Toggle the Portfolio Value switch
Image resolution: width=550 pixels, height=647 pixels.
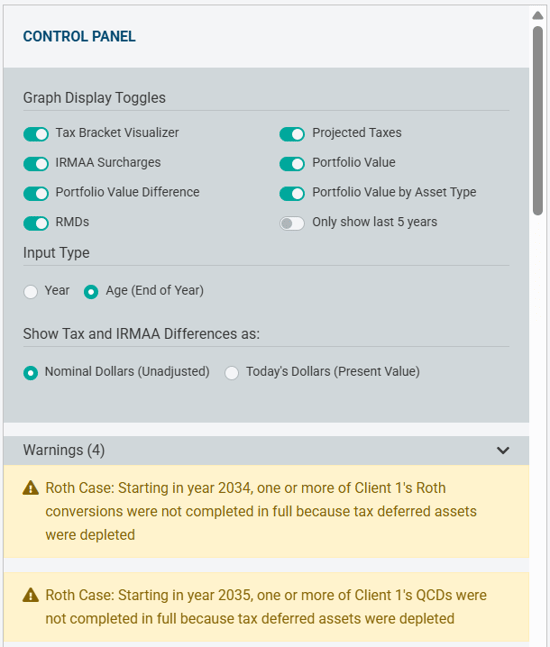tap(292, 164)
